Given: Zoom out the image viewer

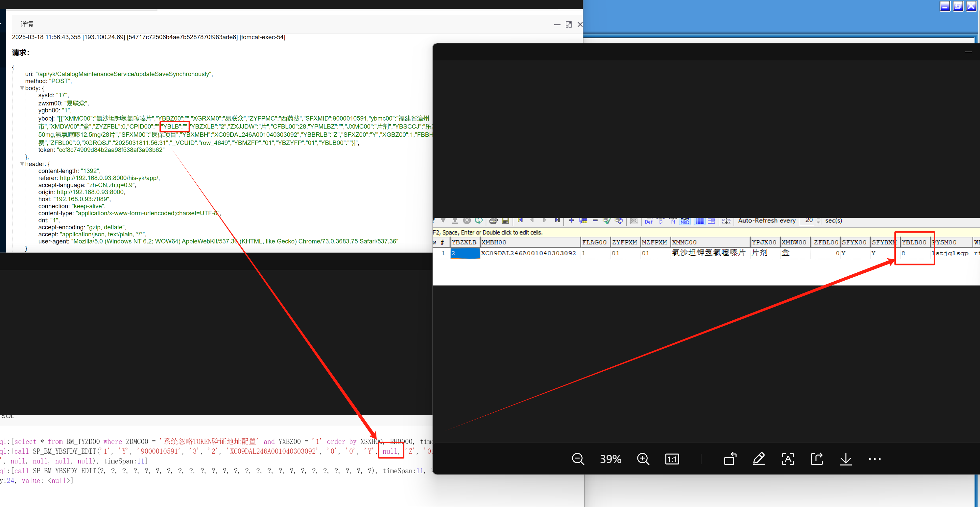Looking at the screenshot, I should click(x=578, y=459).
